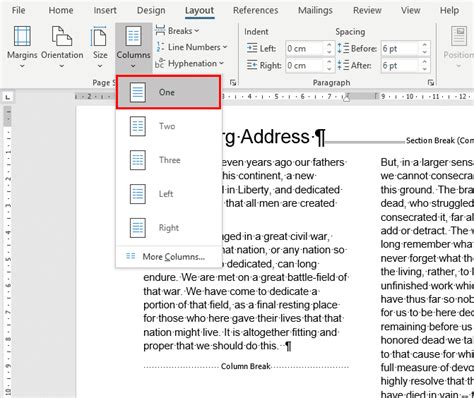Switch to the View tab
474x398 pixels.
point(410,10)
